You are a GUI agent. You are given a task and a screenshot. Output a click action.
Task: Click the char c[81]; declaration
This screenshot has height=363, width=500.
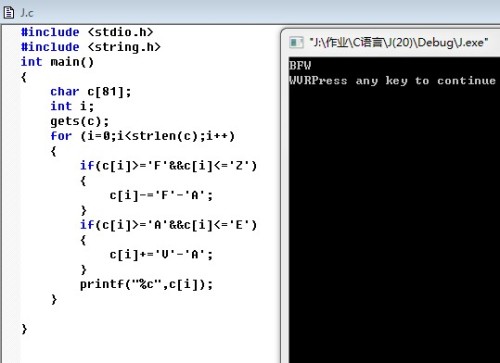91,91
